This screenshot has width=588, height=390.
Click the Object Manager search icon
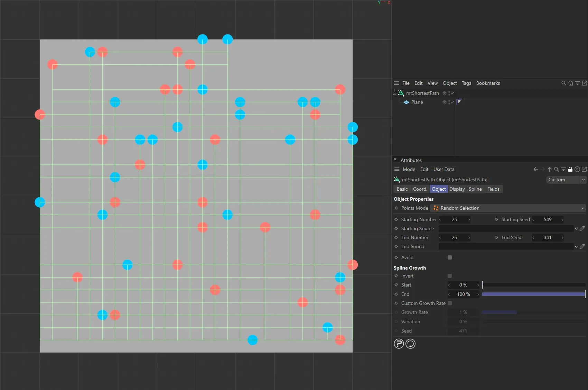click(563, 83)
